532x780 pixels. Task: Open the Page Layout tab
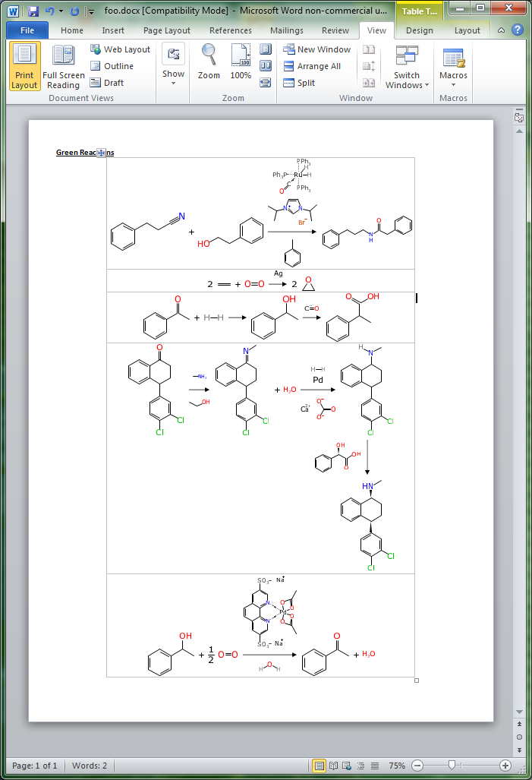click(167, 30)
